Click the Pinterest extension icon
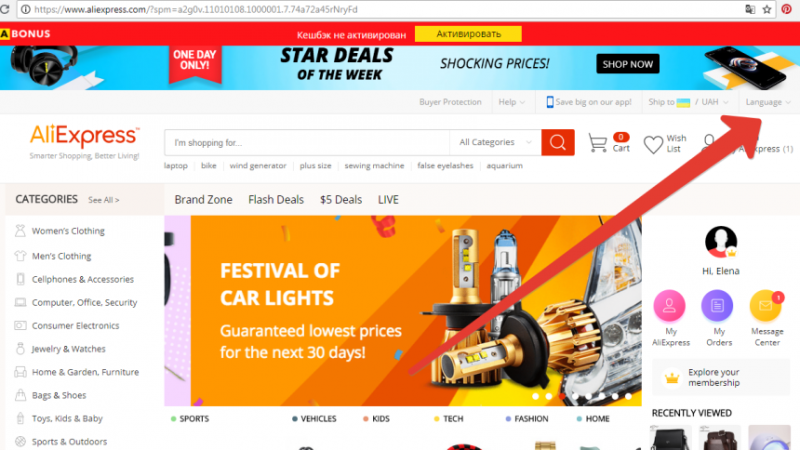 click(786, 9)
